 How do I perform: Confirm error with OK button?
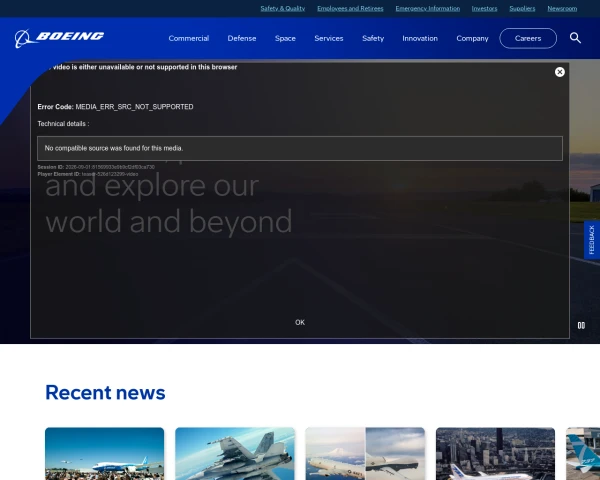[x=300, y=322]
